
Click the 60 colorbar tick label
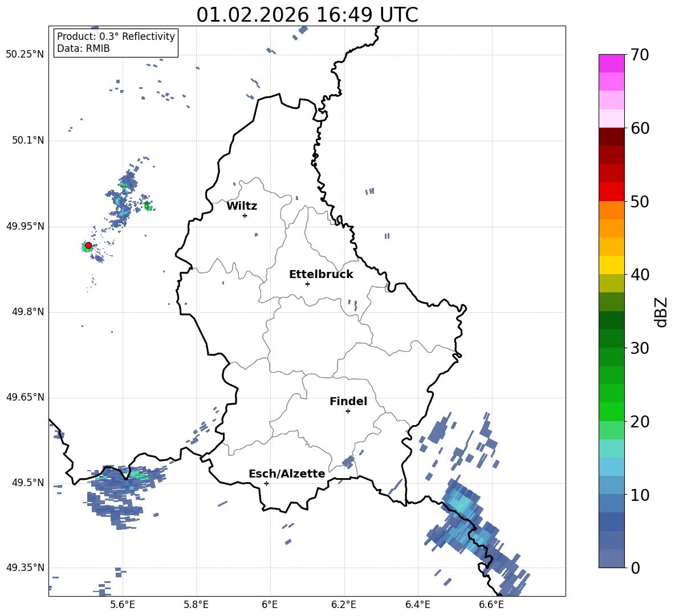point(640,128)
